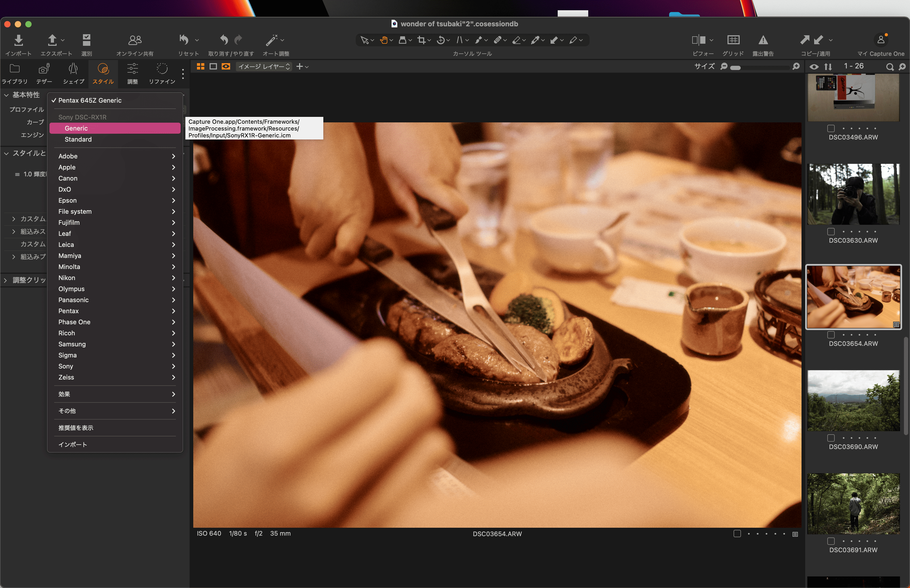The image size is (910, 588).
Task: Open the Sony manufacturer submenu entry
Action: tap(115, 366)
